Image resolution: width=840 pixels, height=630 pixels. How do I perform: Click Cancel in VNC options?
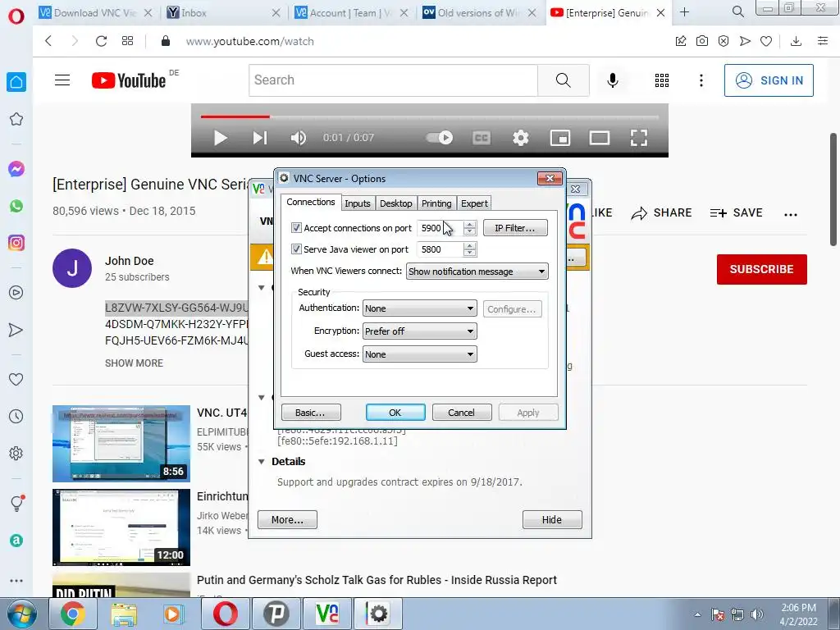click(461, 413)
